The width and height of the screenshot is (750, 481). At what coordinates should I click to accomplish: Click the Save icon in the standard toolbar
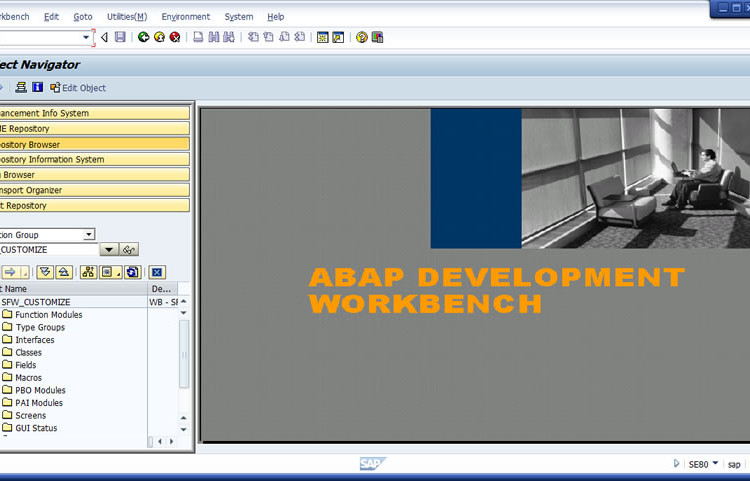click(x=120, y=37)
